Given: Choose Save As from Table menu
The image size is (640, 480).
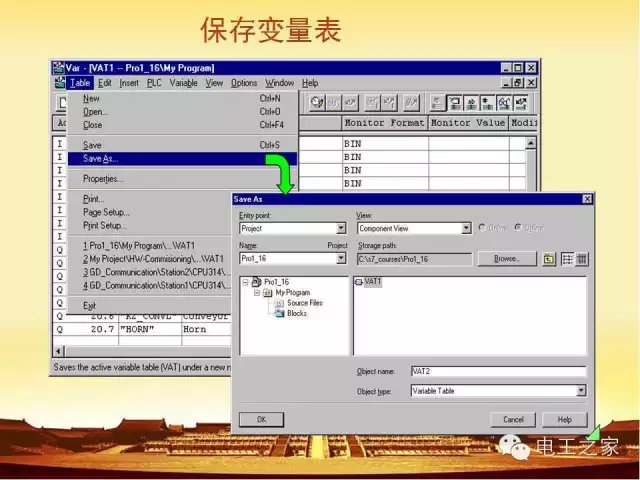Looking at the screenshot, I should coord(100,159).
